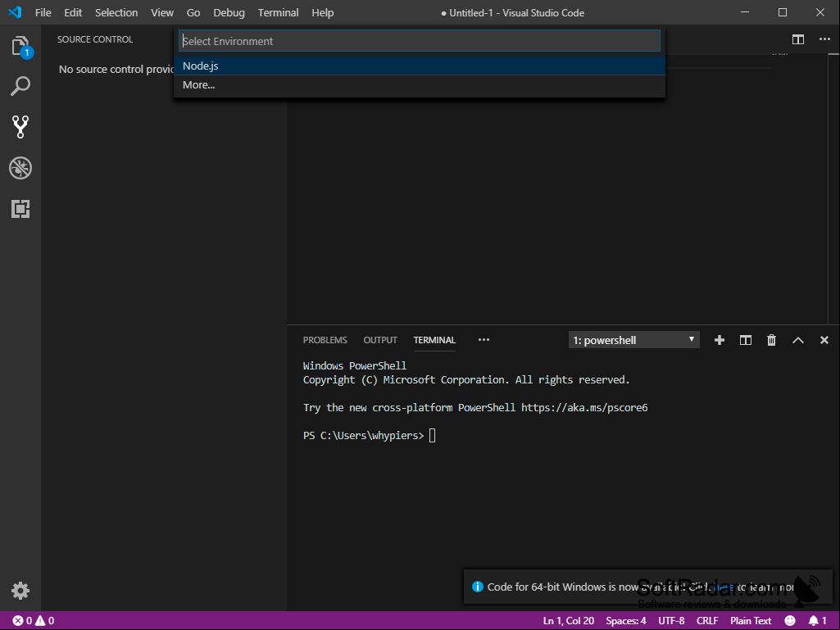Open the Help menu
840x630 pixels.
[x=323, y=12]
